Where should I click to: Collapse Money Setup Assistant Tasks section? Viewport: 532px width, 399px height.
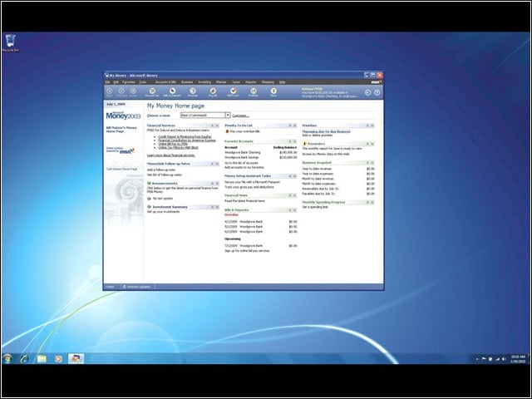(290, 176)
